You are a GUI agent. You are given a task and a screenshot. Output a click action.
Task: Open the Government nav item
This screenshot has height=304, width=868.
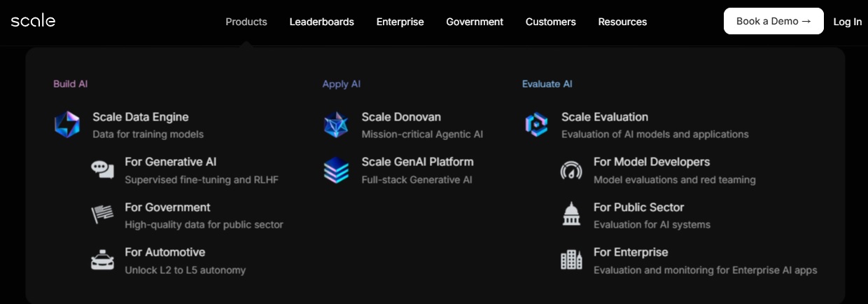pyautogui.click(x=475, y=22)
